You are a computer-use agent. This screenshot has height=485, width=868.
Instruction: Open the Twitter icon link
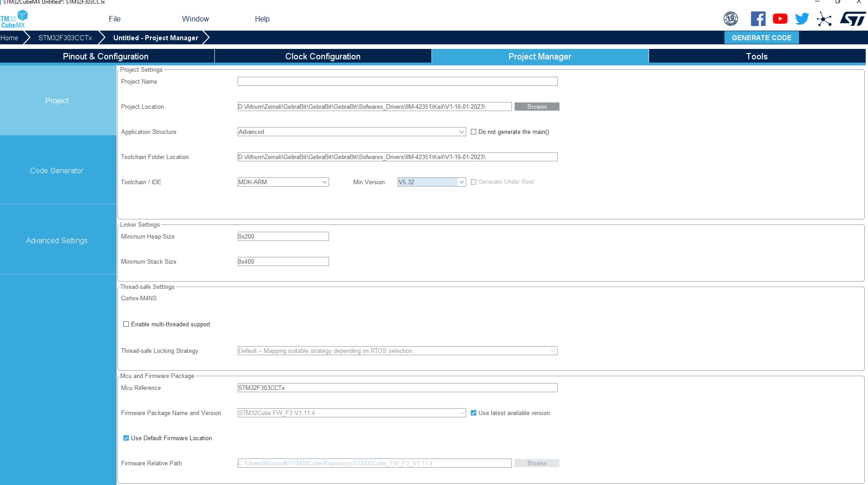click(802, 19)
